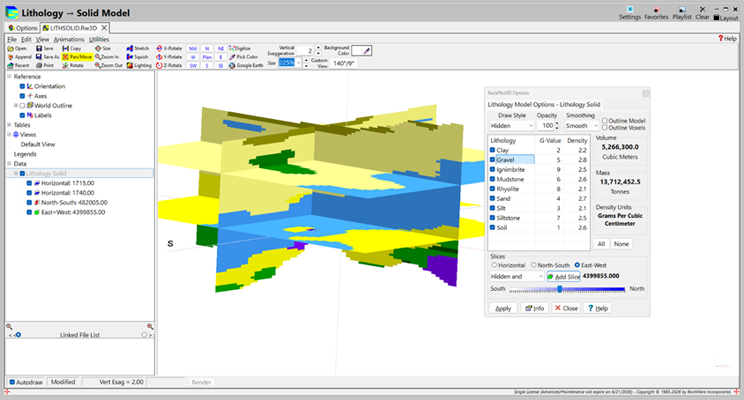Click the Opacity value field
This screenshot has height=400, width=744.
(547, 126)
